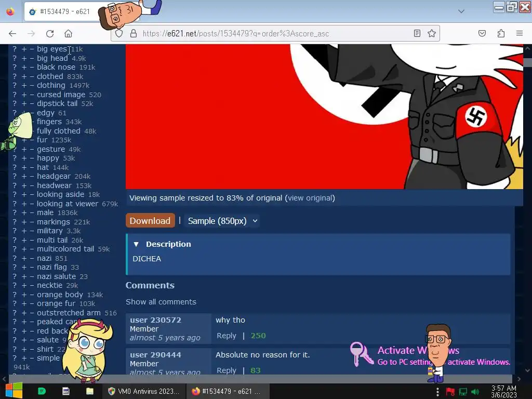Add 'dipstick tail' tag to search
This screenshot has height=399, width=532.
point(24,103)
